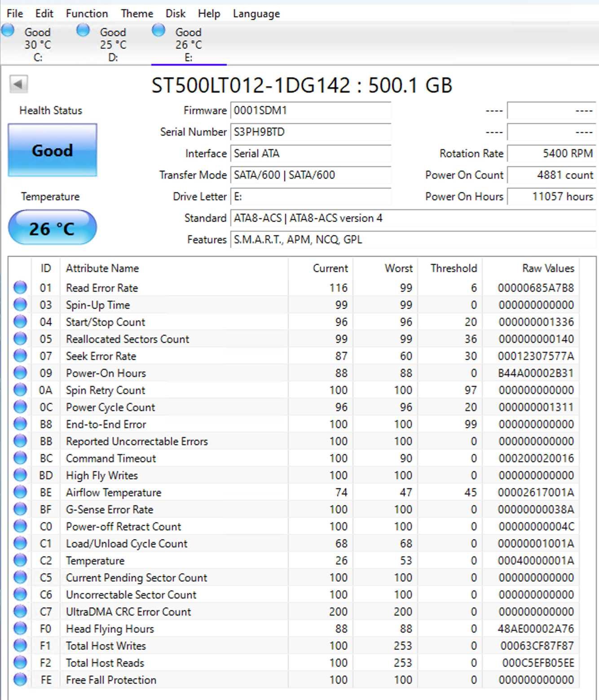Image resolution: width=599 pixels, height=700 pixels.
Task: Click status orb for G-Sense Error Rate
Action: pos(20,509)
